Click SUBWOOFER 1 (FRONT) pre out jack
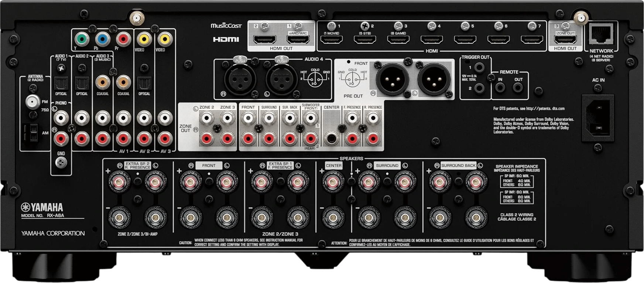 tap(311, 118)
